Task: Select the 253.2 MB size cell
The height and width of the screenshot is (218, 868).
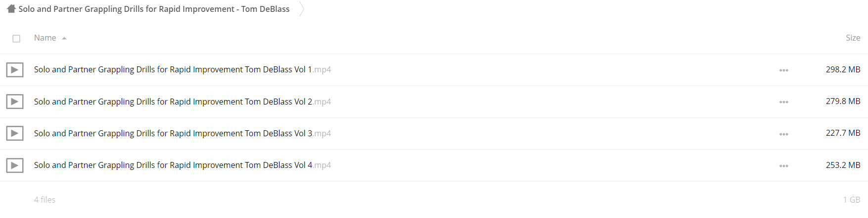Action: tap(843, 165)
